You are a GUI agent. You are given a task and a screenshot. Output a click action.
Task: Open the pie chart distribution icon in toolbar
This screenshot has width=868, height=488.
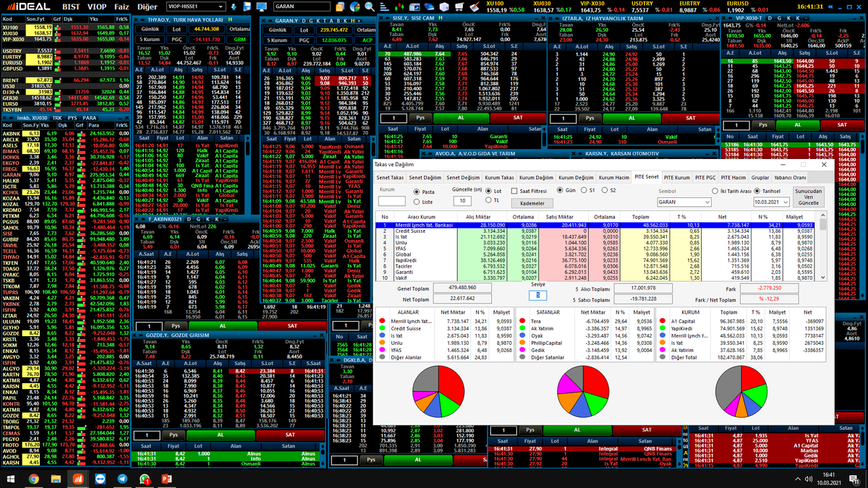(x=355, y=6)
